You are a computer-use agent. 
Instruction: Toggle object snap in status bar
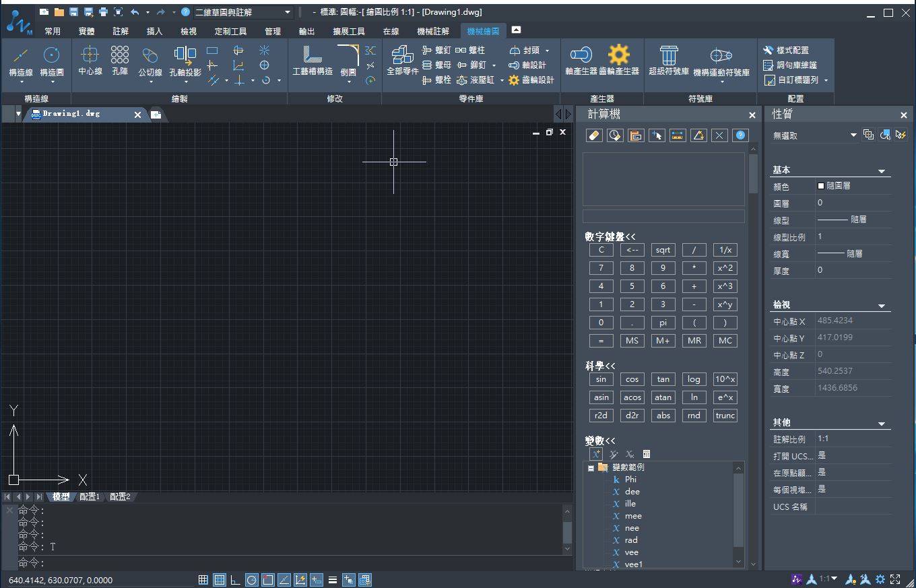pos(267,580)
